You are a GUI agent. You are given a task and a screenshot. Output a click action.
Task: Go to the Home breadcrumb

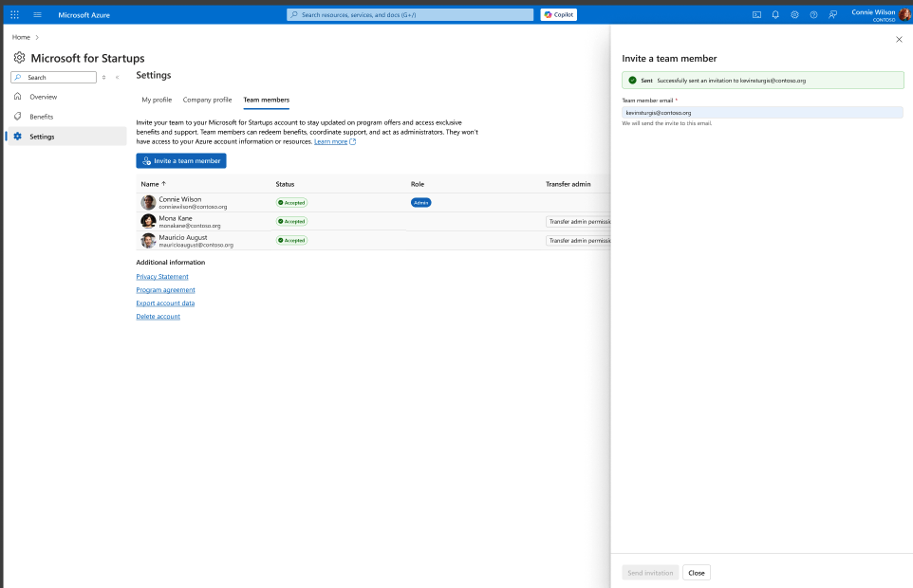[x=21, y=37]
